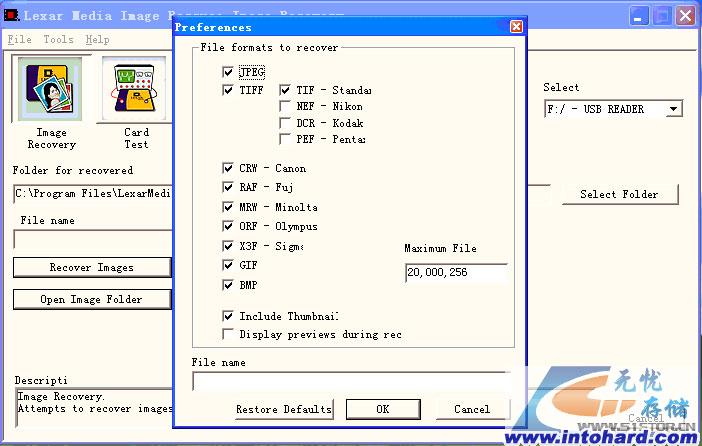Uncheck the JPEG format checkbox
The width and height of the screenshot is (702, 446).
(228, 72)
